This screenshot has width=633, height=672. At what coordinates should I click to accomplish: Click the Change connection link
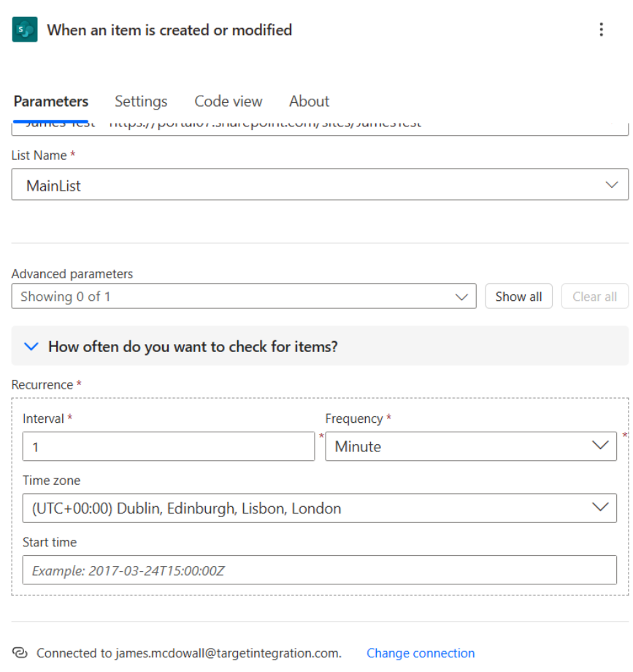click(421, 653)
